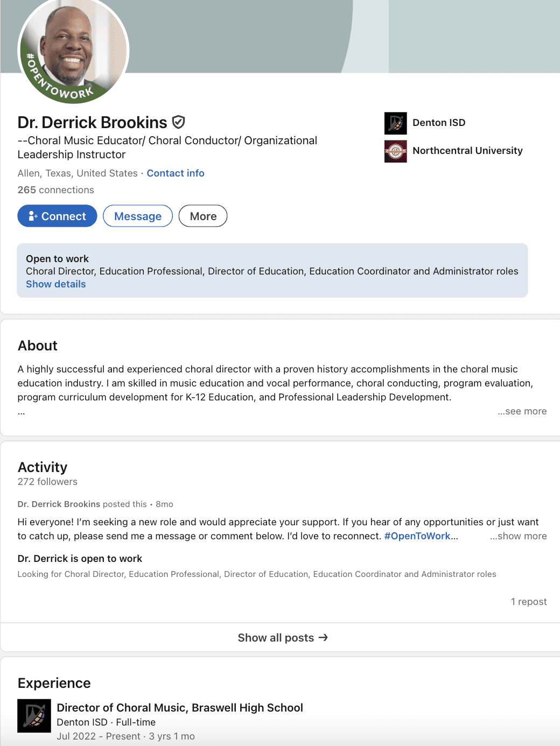Show all posts in Activity
The image size is (560, 746).
(x=283, y=637)
